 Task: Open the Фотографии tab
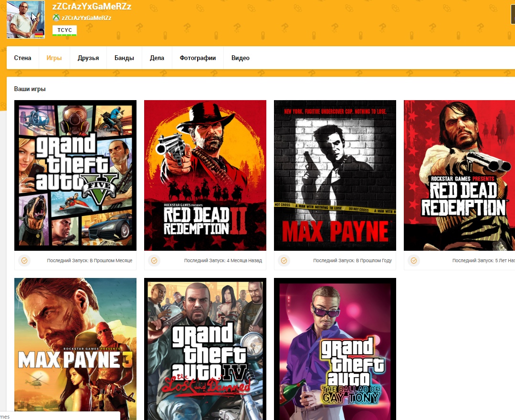[198, 58]
